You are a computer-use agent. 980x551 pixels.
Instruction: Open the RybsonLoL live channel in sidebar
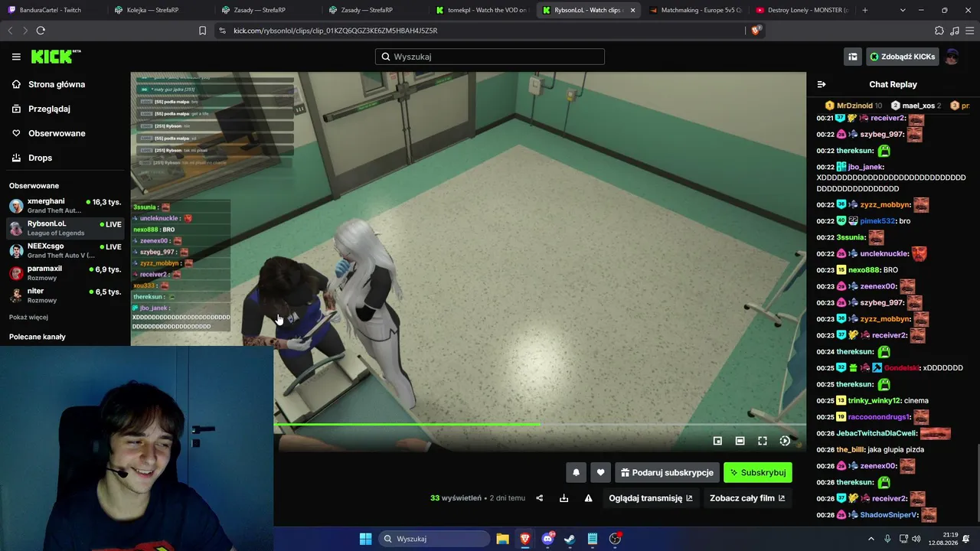tap(65, 228)
